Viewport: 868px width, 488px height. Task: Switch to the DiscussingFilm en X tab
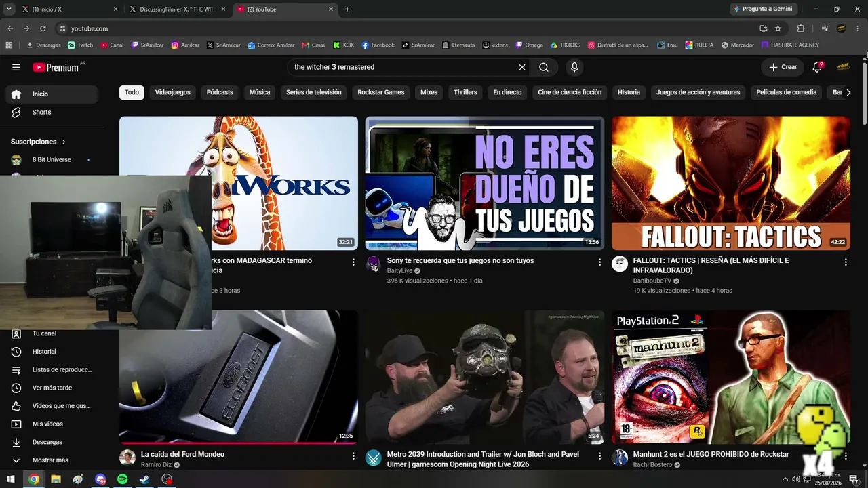[x=177, y=9]
